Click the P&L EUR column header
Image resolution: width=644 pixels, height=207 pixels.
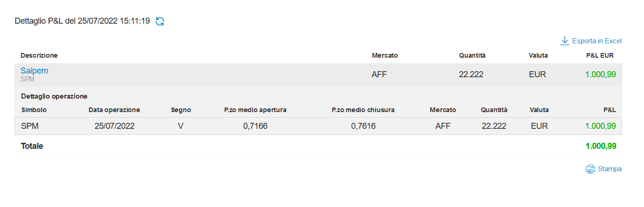pos(600,55)
